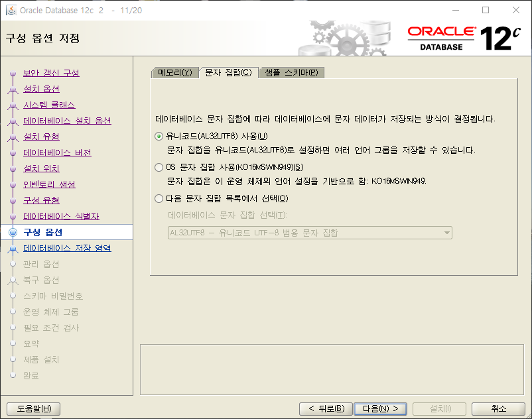Click the step marker beside 시스템 클래스
The image size is (532, 419).
(x=13, y=105)
